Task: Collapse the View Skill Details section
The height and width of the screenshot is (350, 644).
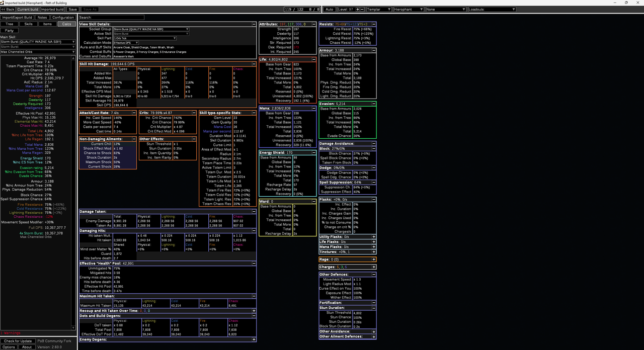Action: tap(254, 24)
